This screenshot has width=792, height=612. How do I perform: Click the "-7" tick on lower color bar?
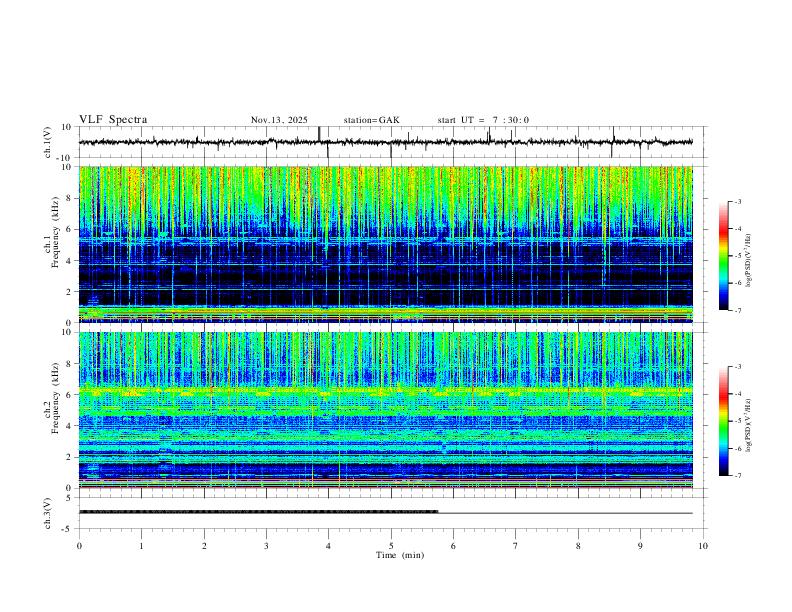pos(737,475)
